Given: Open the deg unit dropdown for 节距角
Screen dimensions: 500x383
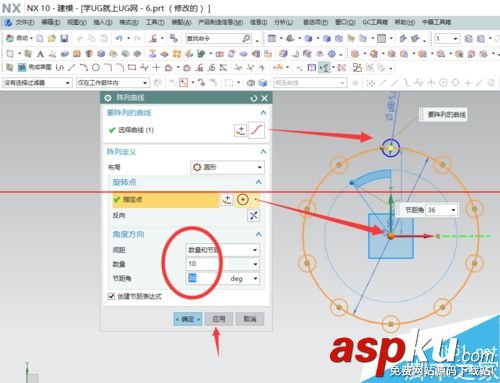Looking at the screenshot, I should 255,278.
